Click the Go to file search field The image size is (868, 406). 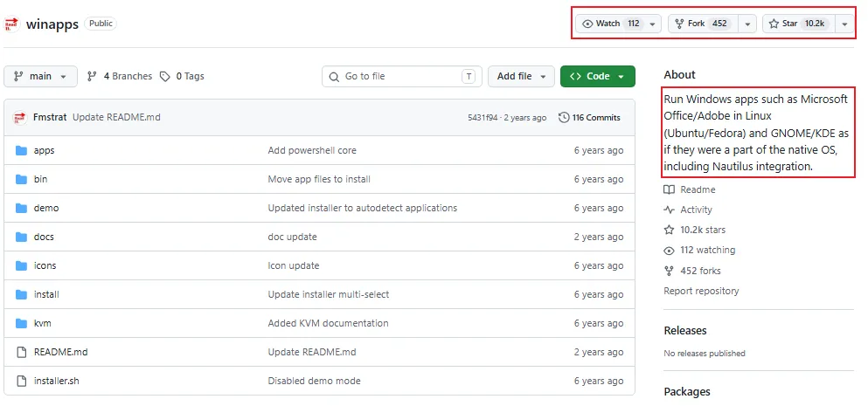tap(401, 76)
